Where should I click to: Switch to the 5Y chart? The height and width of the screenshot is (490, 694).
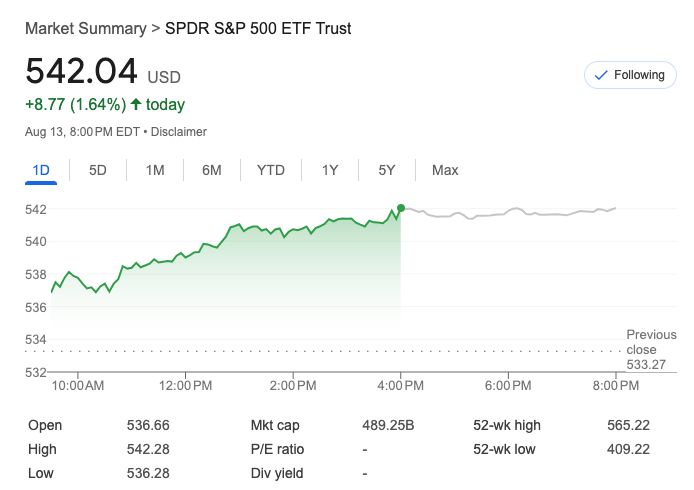tap(387, 170)
